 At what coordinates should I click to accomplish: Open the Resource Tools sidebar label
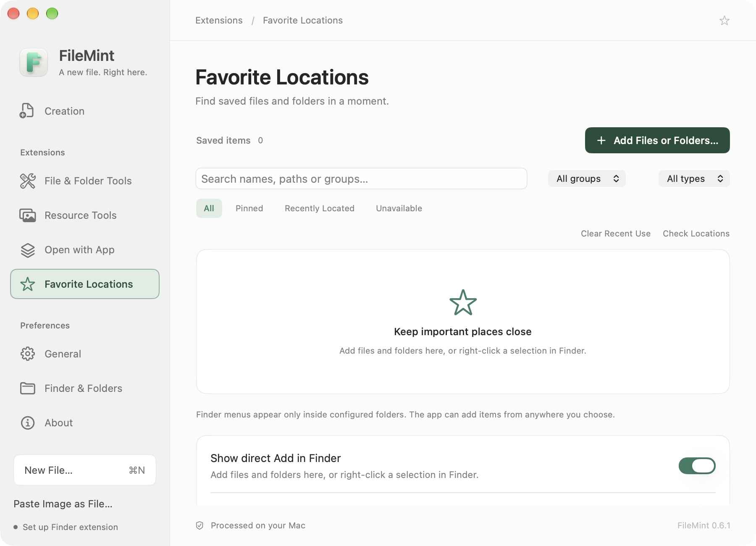click(81, 215)
